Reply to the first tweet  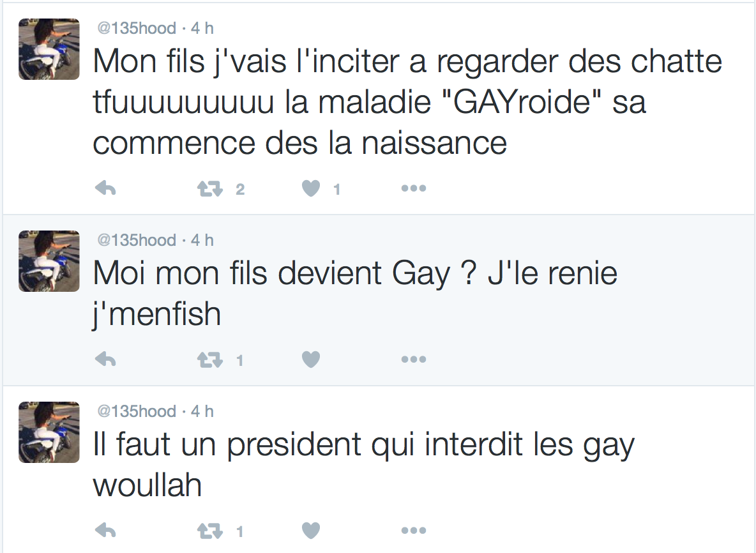tap(105, 188)
